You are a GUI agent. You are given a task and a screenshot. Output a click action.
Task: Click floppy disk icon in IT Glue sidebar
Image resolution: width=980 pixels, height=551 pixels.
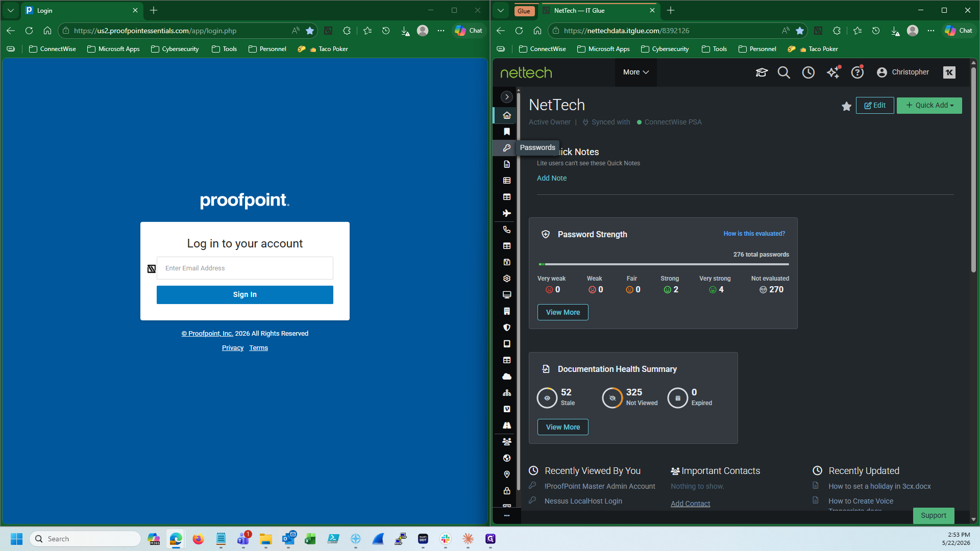[506, 262]
